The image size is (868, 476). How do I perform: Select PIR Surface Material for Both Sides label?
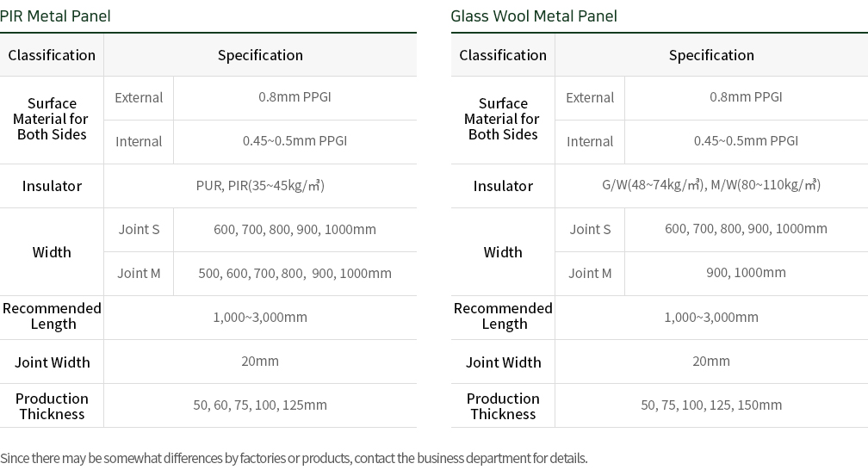[52, 119]
